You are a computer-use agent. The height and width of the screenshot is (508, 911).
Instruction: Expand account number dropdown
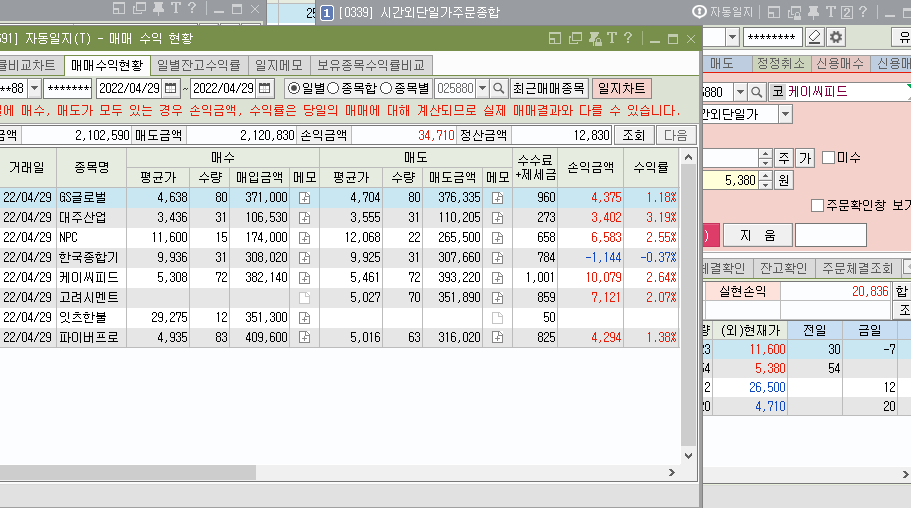point(34,88)
